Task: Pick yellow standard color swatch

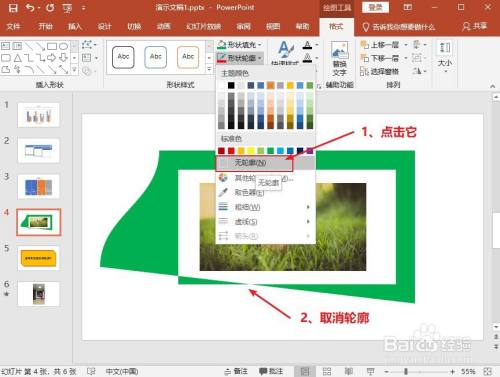Action: (251, 151)
